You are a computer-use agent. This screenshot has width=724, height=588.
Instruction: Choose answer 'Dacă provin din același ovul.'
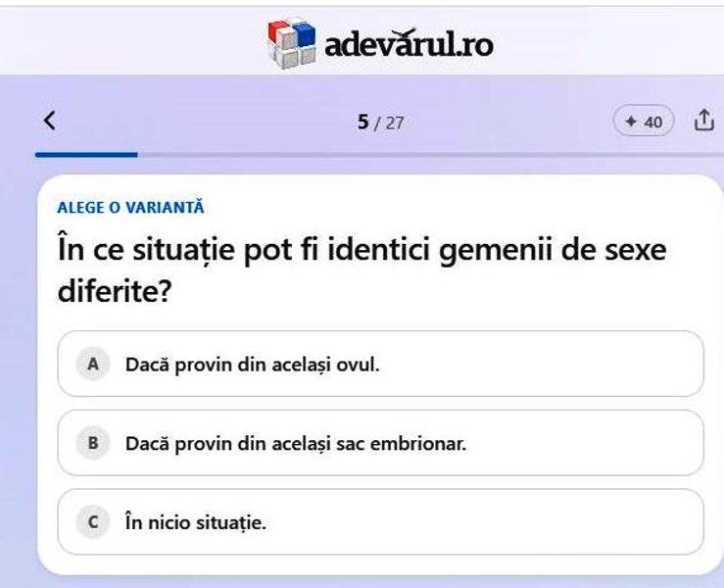380,364
